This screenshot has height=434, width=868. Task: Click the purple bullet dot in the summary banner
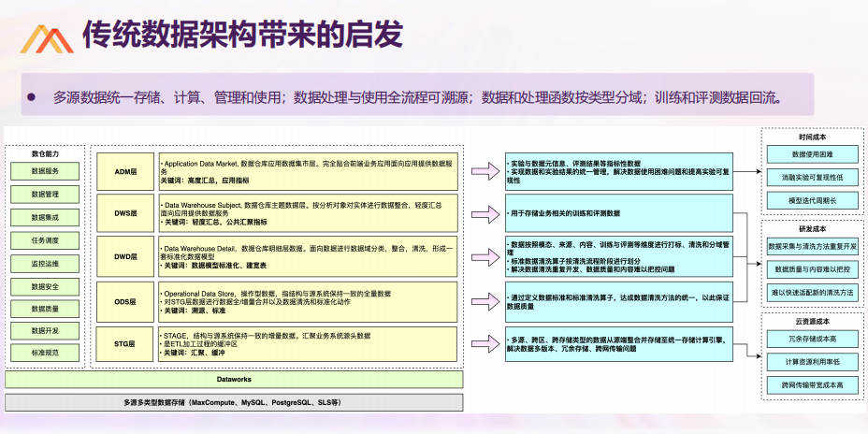click(x=31, y=97)
